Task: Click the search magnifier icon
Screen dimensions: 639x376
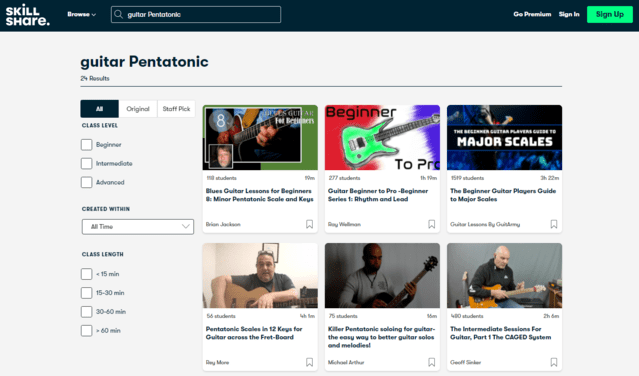Action: (x=118, y=14)
